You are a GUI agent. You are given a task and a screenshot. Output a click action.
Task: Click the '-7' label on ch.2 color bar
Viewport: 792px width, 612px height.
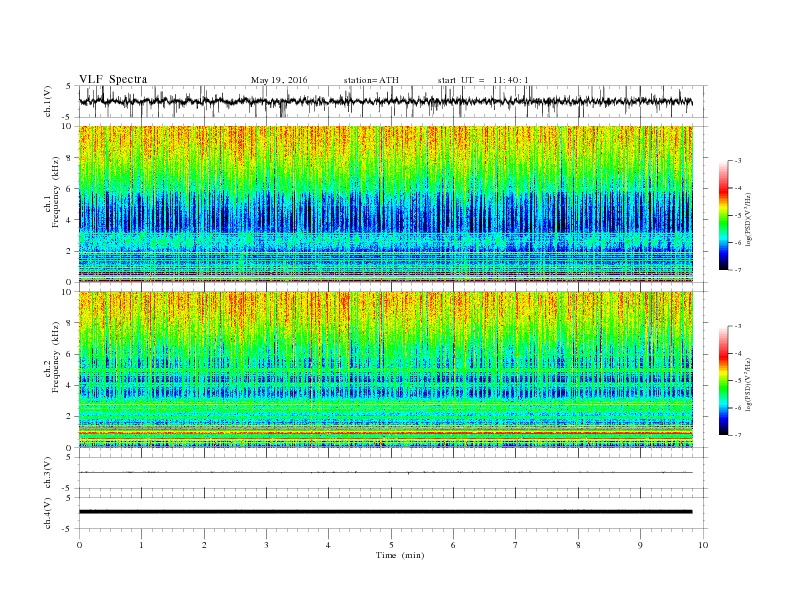pos(738,435)
